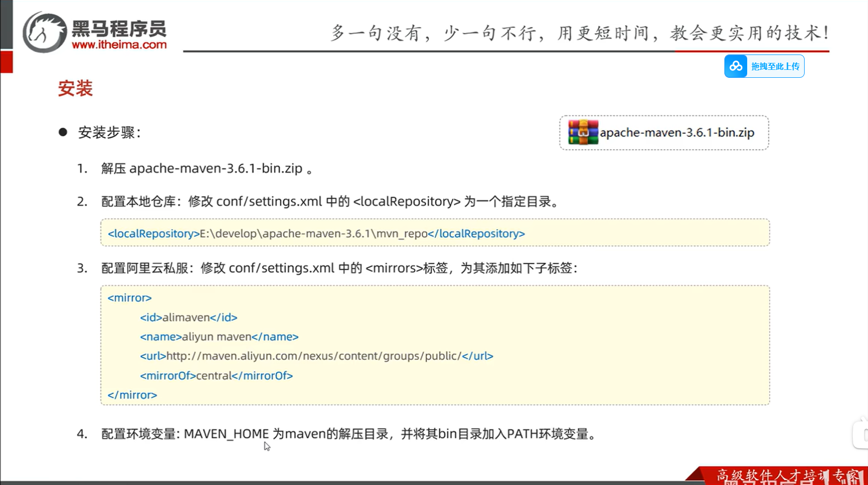Click the 安装步骤 bullet text
Viewport: 868px width, 485px height.
109,132
